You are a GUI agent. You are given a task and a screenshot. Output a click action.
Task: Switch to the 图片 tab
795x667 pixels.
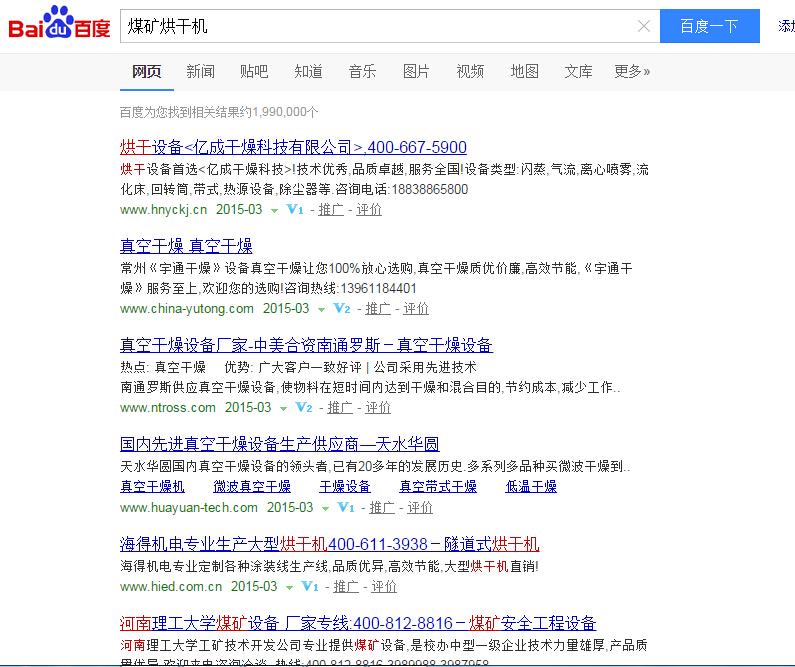416,71
